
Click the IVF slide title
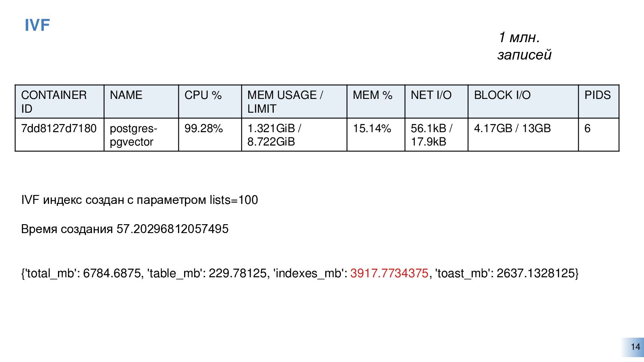pyautogui.click(x=37, y=25)
